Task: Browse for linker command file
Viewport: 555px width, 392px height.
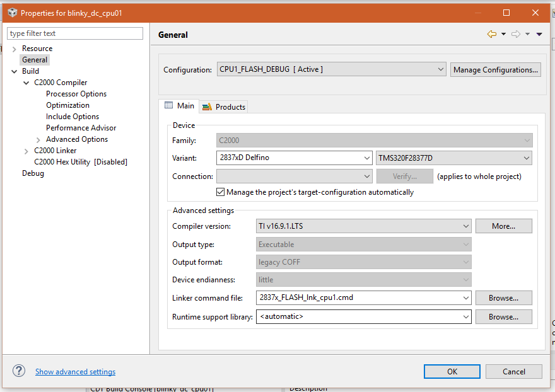Action: coord(504,298)
